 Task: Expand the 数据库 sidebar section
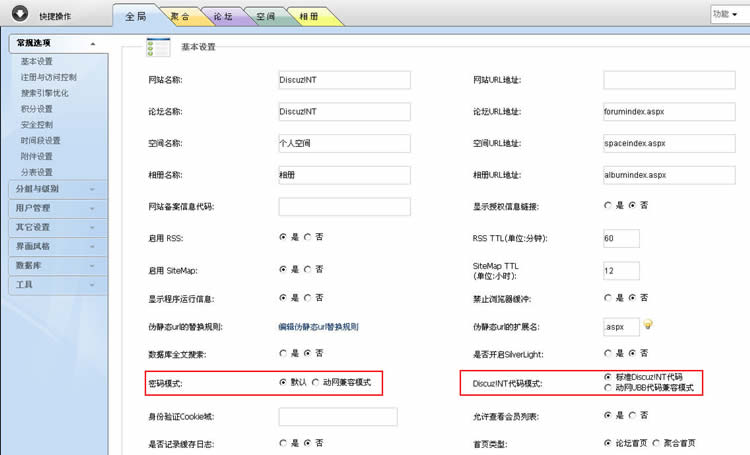(54, 265)
